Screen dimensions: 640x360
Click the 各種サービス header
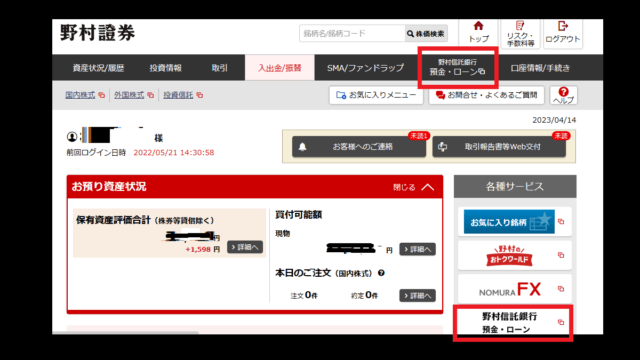coord(515,187)
